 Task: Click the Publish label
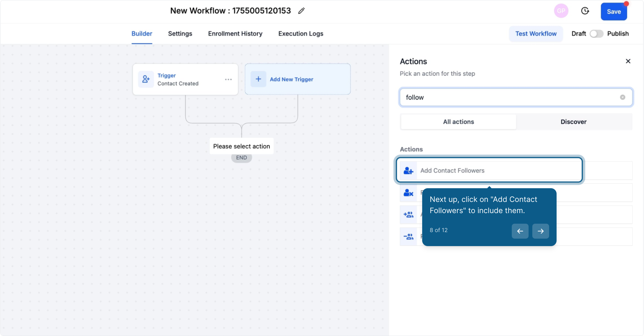[x=618, y=34]
